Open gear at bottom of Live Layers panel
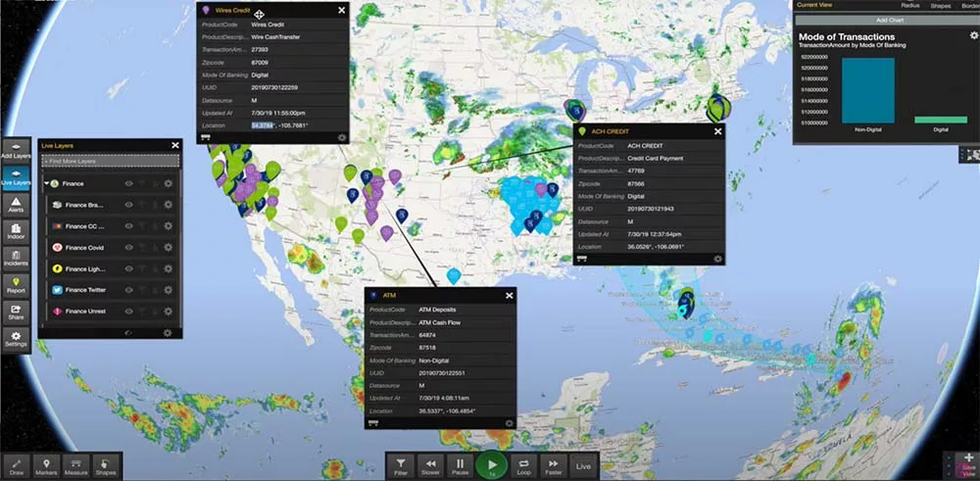980x481 pixels. click(x=168, y=333)
